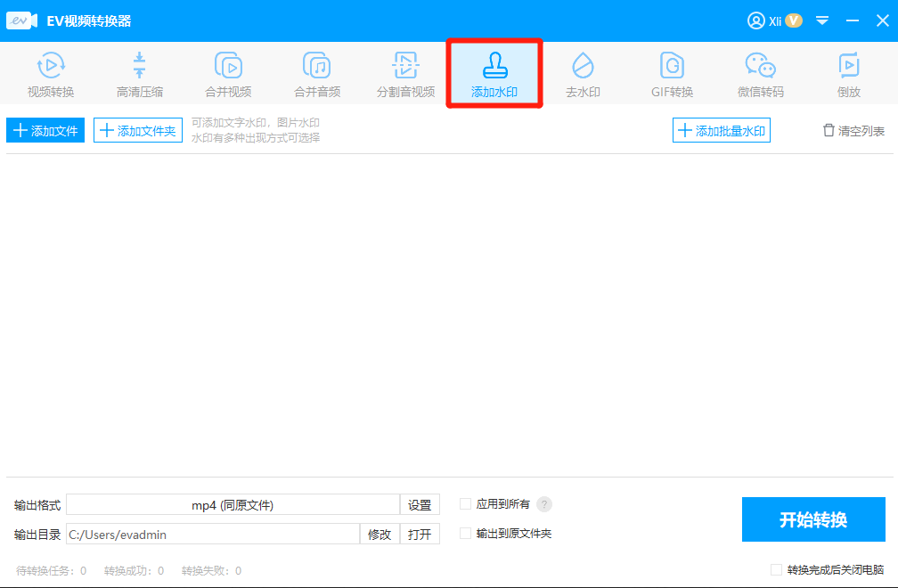Screen dimensions: 898x588
Task: Open the 去水印 watermark removal tool
Action: 583,73
